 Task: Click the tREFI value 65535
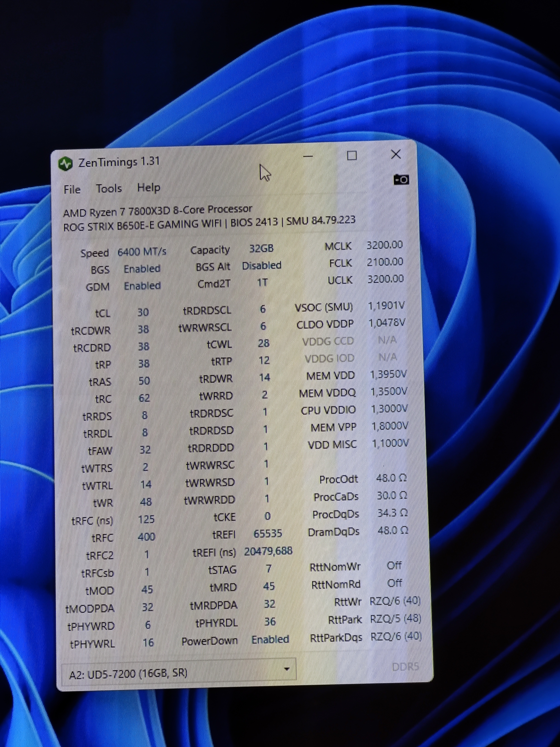(x=267, y=533)
